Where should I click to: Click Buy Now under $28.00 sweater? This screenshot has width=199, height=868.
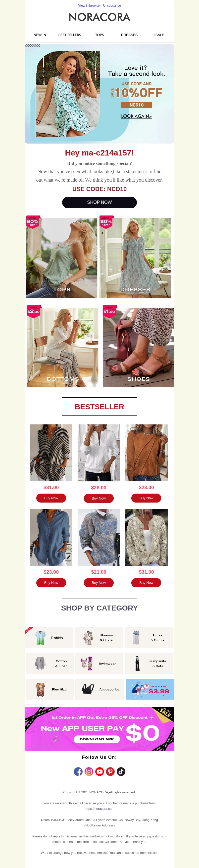[99, 498]
